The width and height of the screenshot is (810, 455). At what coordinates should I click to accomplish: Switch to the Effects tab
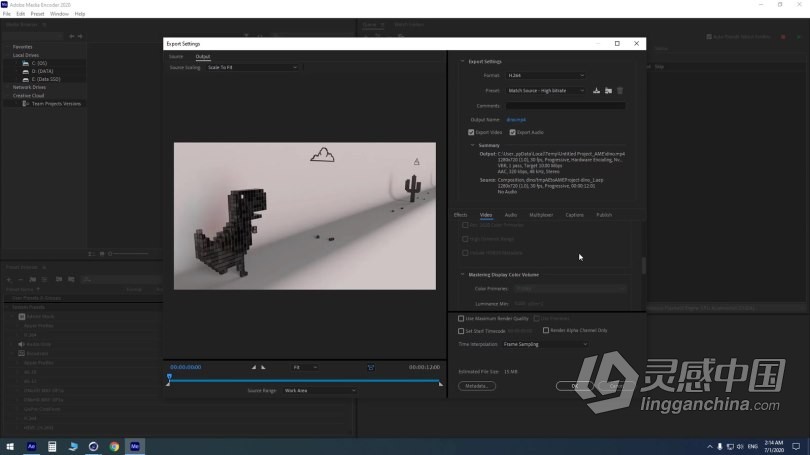[x=460, y=215]
